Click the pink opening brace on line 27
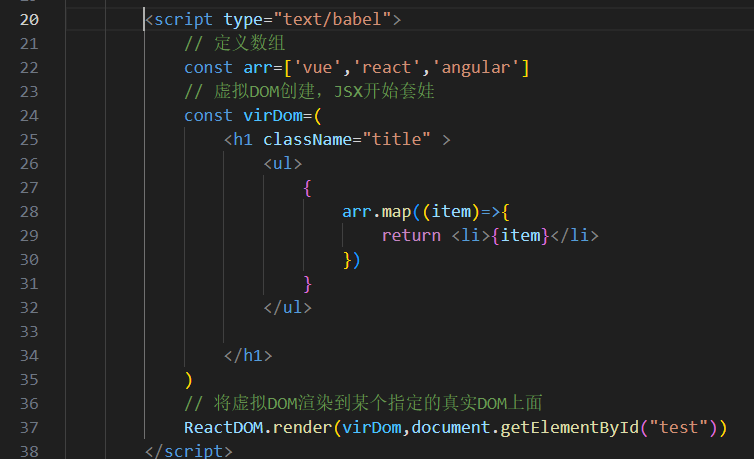The width and height of the screenshot is (754, 459). point(308,188)
